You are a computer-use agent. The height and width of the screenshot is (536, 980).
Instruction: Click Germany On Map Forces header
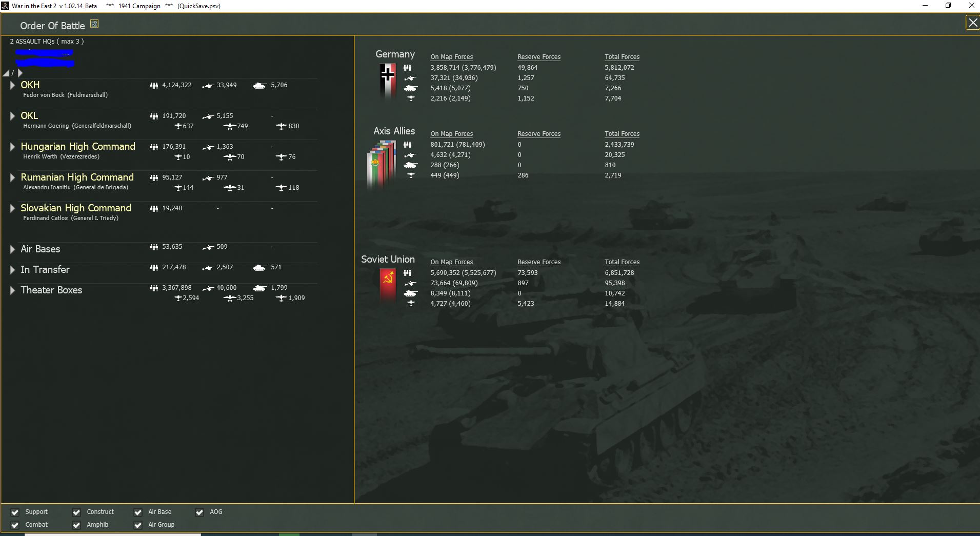click(x=452, y=57)
